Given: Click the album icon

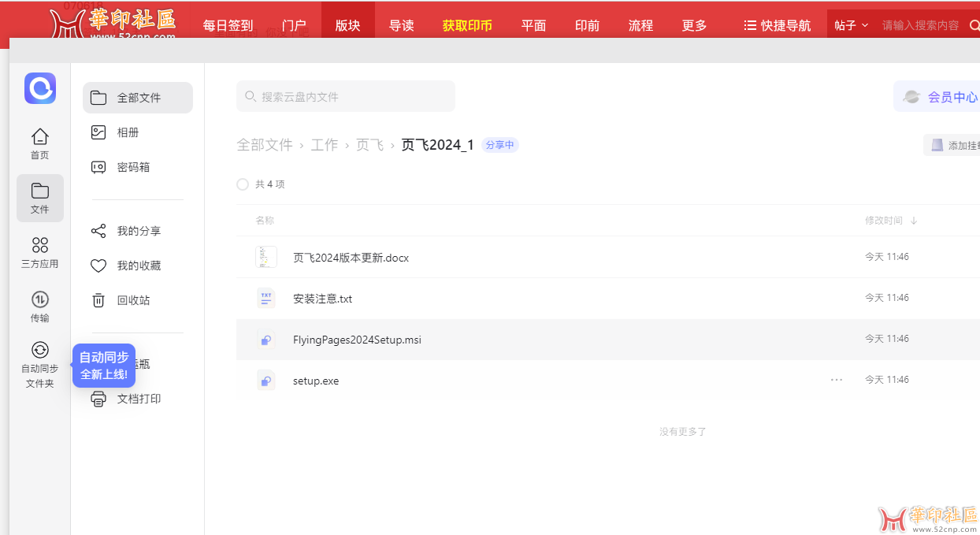Looking at the screenshot, I should coord(98,132).
